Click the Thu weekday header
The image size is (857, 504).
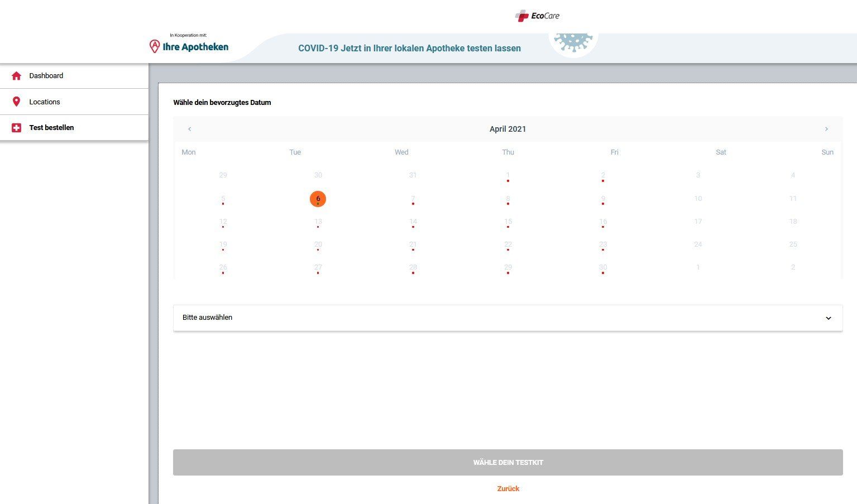pyautogui.click(x=508, y=152)
